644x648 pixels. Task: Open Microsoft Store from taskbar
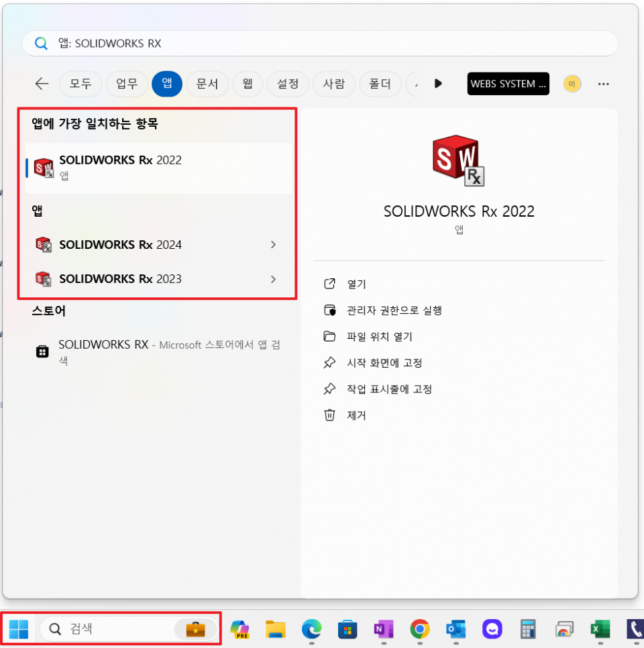click(x=347, y=629)
